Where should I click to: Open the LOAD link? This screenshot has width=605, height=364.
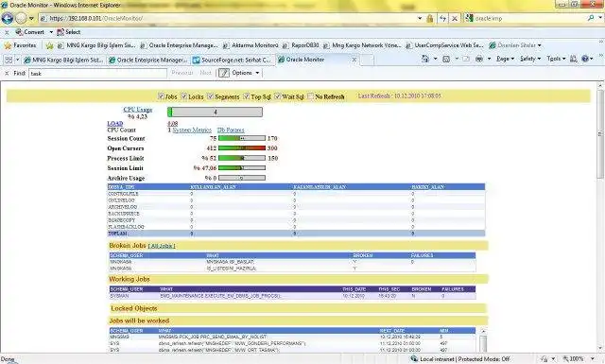click(x=115, y=124)
